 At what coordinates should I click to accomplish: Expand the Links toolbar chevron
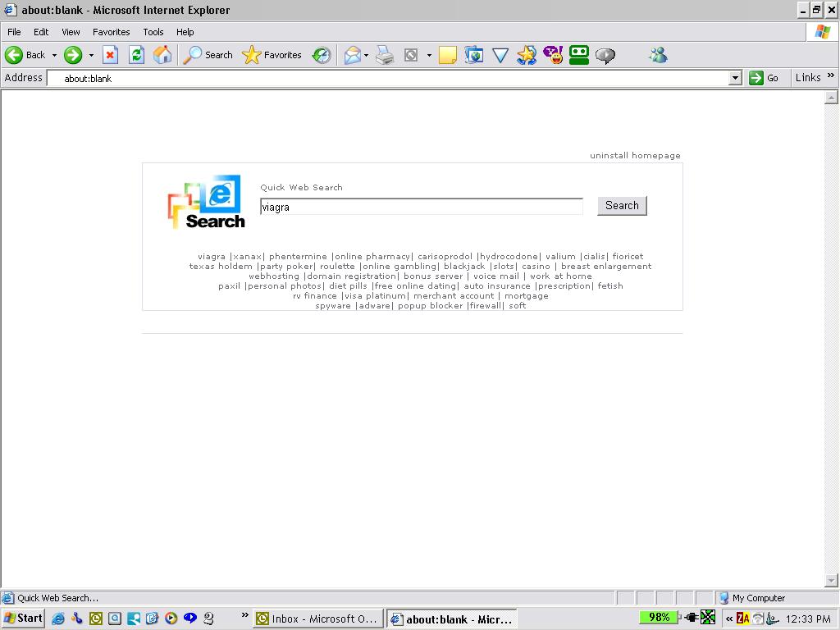click(830, 76)
